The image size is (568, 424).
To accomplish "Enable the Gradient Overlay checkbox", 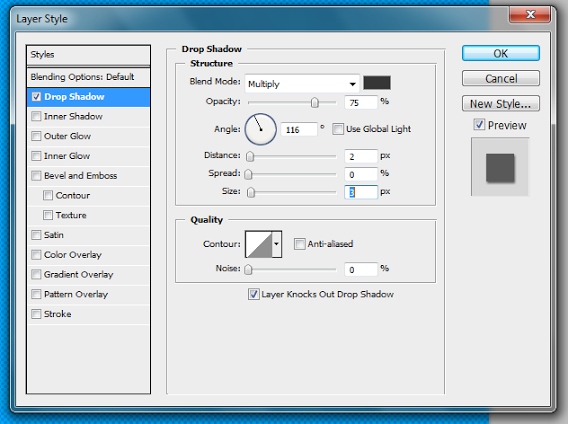I will point(36,274).
